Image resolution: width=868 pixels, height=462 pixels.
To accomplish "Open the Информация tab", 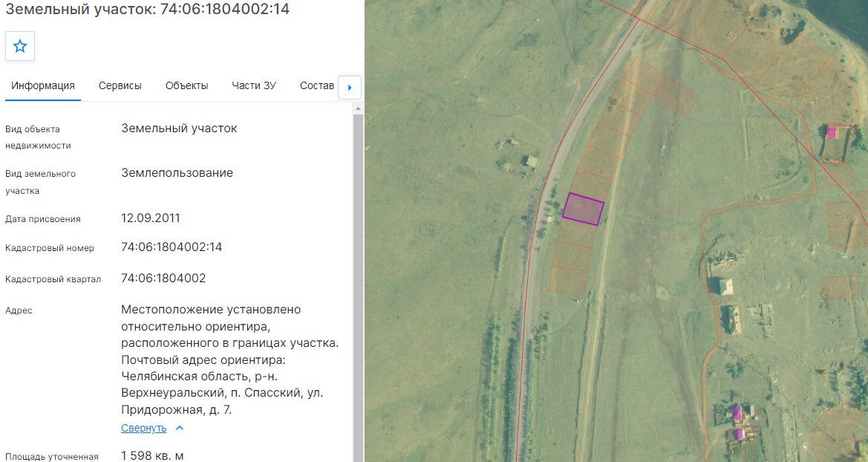I will point(42,86).
